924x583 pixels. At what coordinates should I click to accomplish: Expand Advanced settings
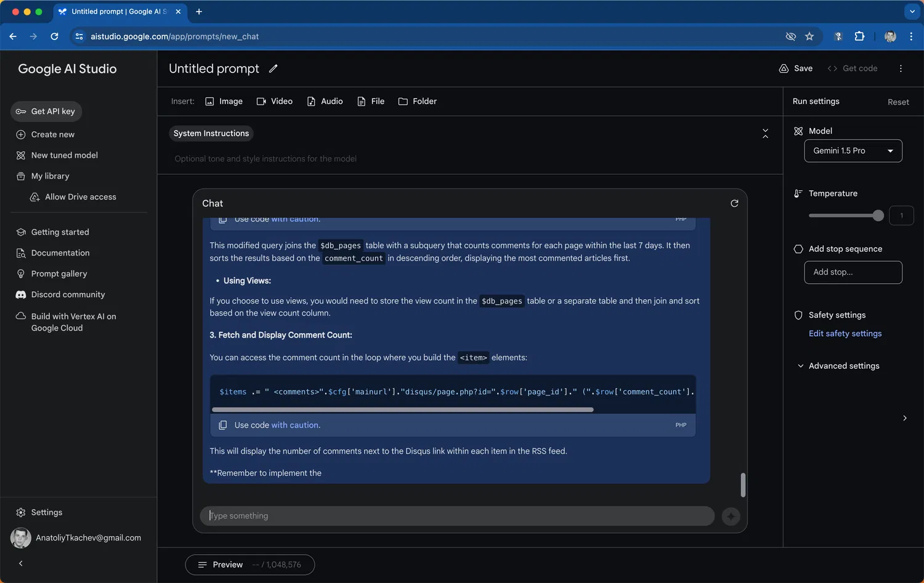838,366
